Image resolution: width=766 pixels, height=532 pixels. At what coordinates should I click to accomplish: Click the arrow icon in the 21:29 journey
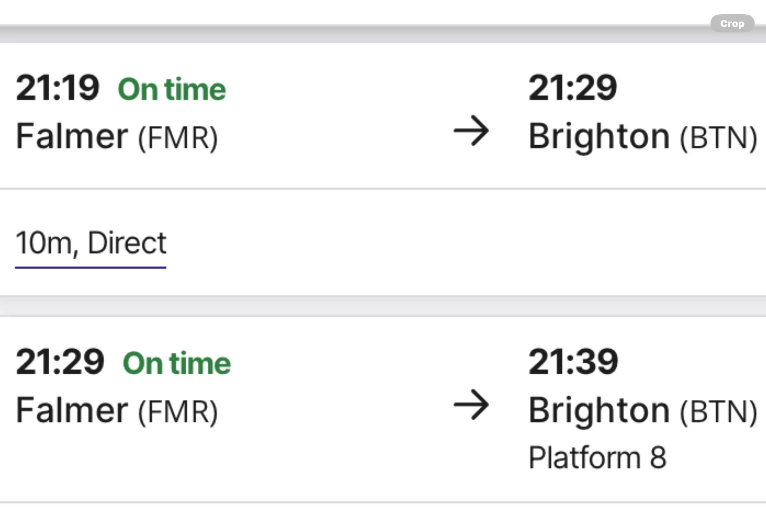click(471, 405)
